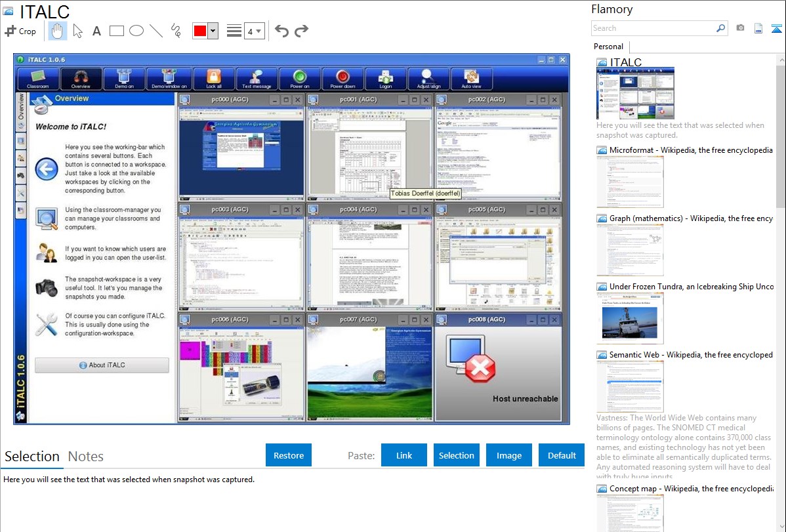Click the line thickness icon
The width and height of the screenshot is (786, 532).
tap(234, 31)
